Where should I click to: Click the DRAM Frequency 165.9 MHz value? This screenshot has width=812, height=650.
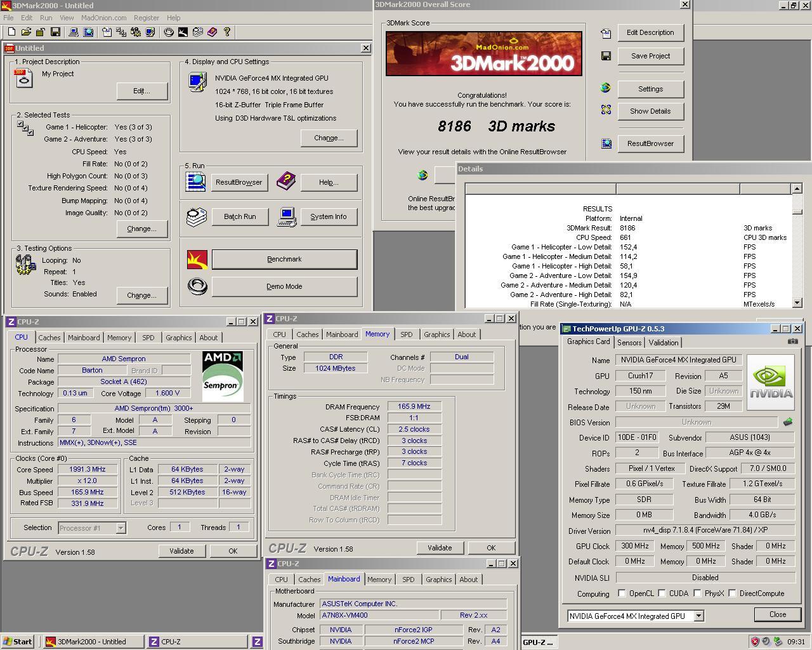point(414,406)
